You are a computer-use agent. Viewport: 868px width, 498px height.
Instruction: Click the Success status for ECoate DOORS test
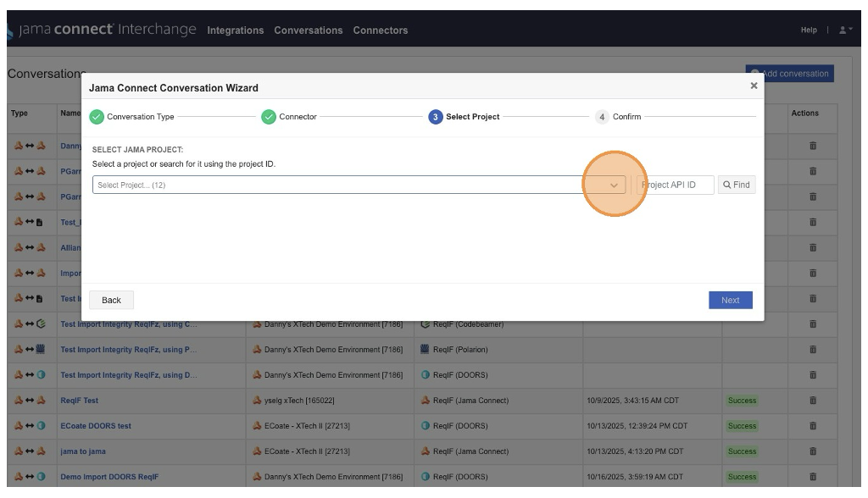(742, 426)
